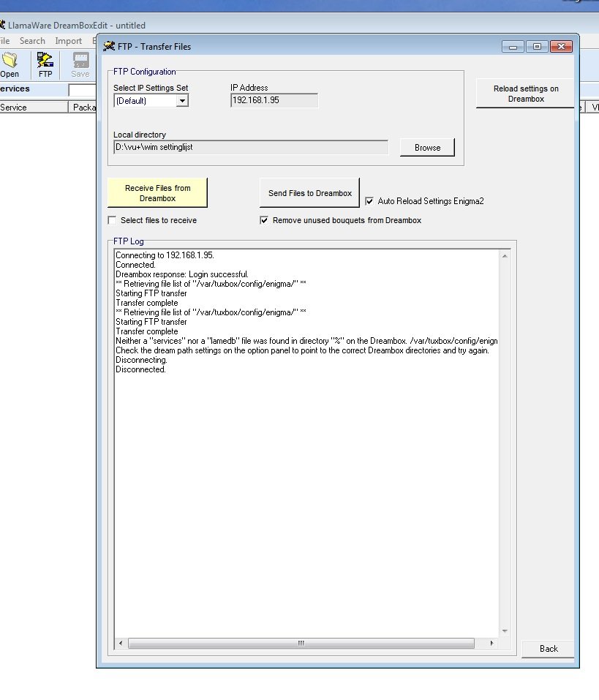Click log line 'Check the dream path settings'
The width and height of the screenshot is (599, 700).
[302, 350]
